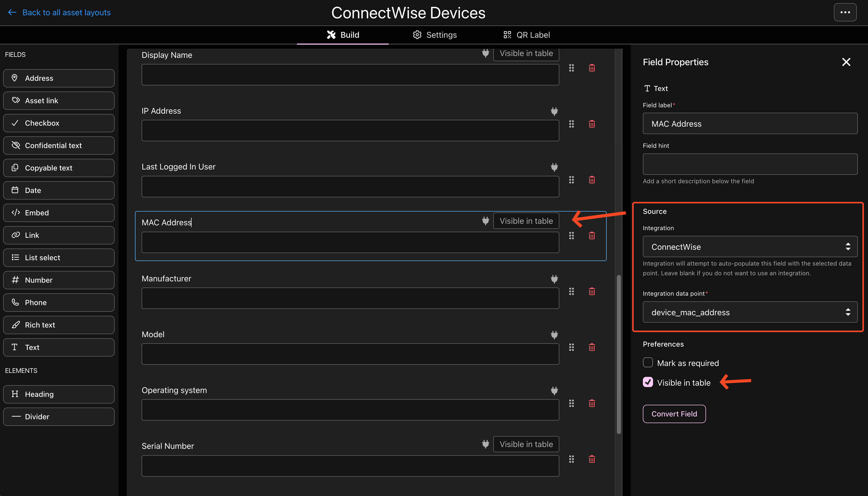The image size is (868, 496).
Task: Grab the drag handle for Manufacturer
Action: 572,291
